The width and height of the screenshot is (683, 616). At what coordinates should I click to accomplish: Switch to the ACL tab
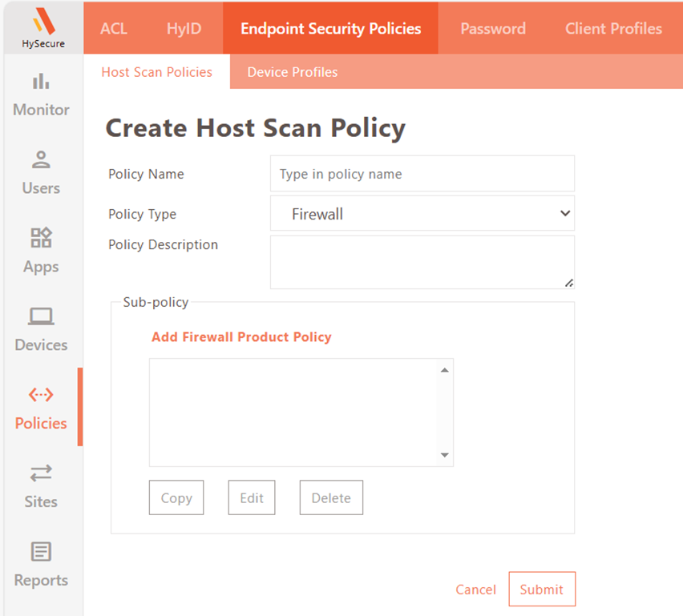pos(114,29)
